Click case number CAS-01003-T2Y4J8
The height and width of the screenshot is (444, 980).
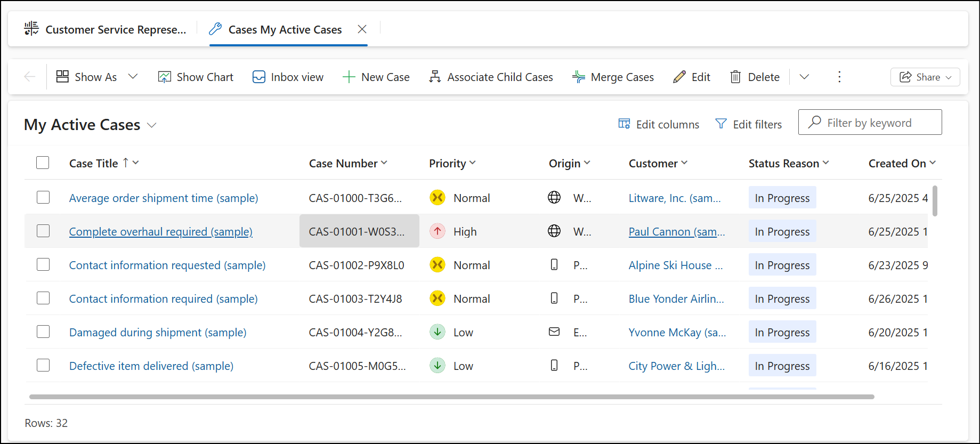[x=355, y=298]
